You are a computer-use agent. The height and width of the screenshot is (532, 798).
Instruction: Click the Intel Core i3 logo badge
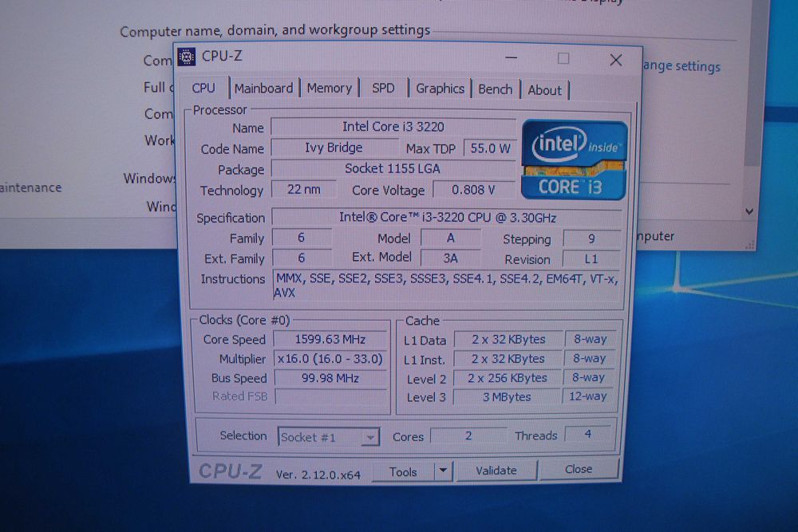click(574, 160)
